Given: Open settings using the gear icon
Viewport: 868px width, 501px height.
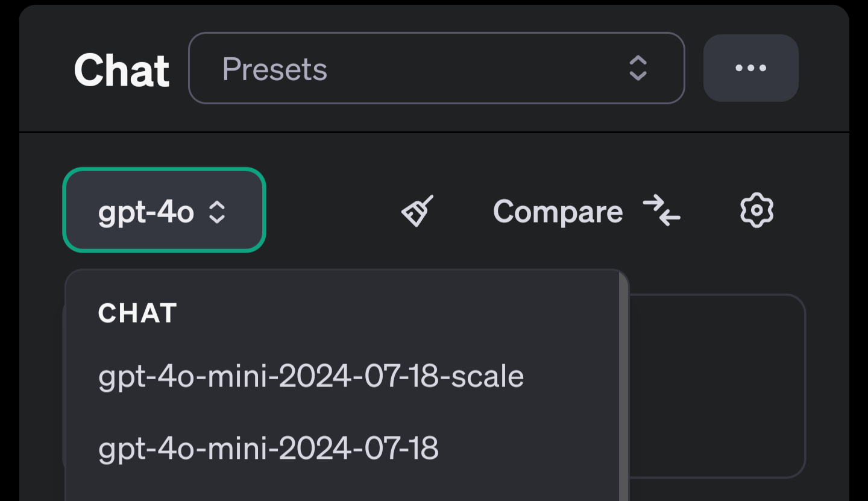Looking at the screenshot, I should point(756,210).
